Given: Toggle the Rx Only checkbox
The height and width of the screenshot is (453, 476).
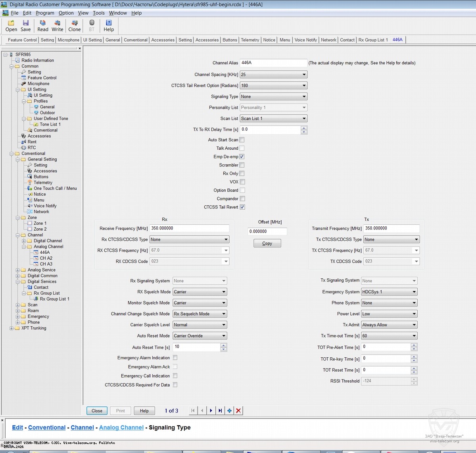Looking at the screenshot, I should [242, 173].
